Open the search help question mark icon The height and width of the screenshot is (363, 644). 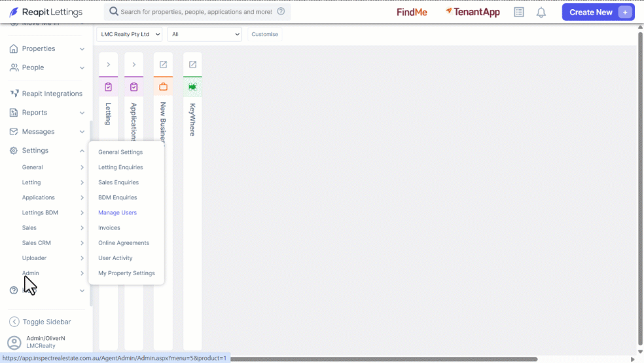(281, 12)
